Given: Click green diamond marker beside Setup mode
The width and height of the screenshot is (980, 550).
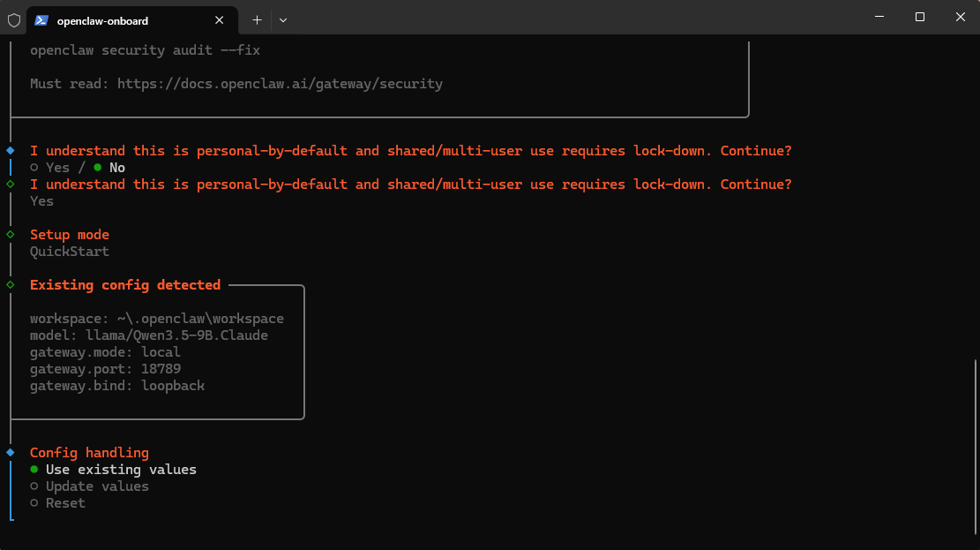Looking at the screenshot, I should coord(11,235).
